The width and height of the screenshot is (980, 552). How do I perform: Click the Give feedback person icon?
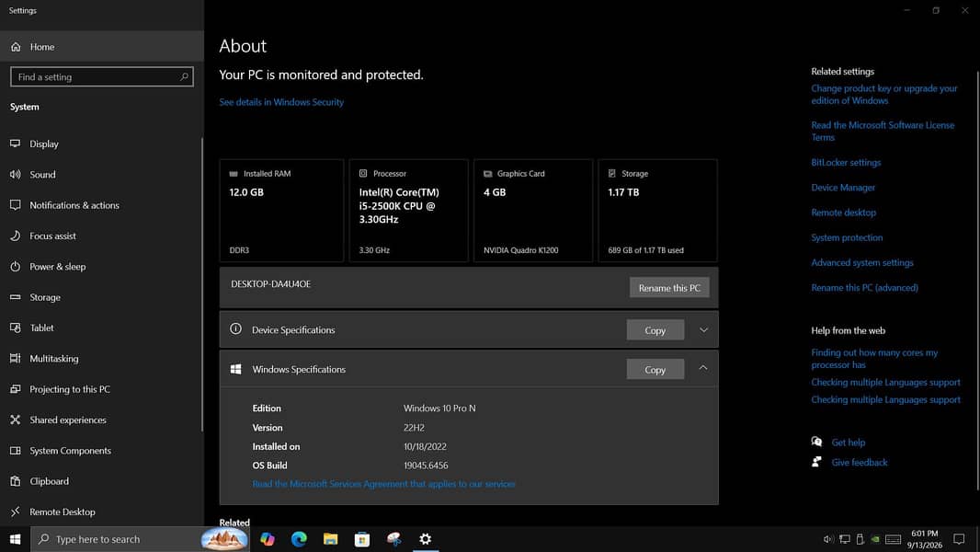(816, 462)
